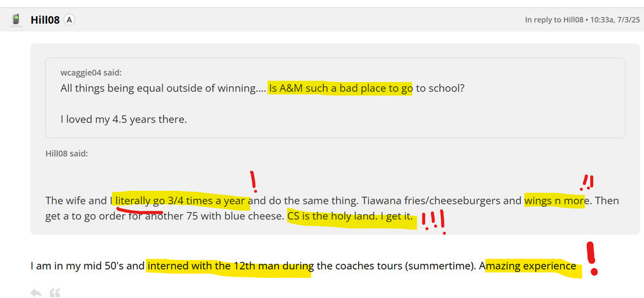
Task: Click the highlighted 'literally go 3/4 times a year' phrase
Action: [x=182, y=201]
